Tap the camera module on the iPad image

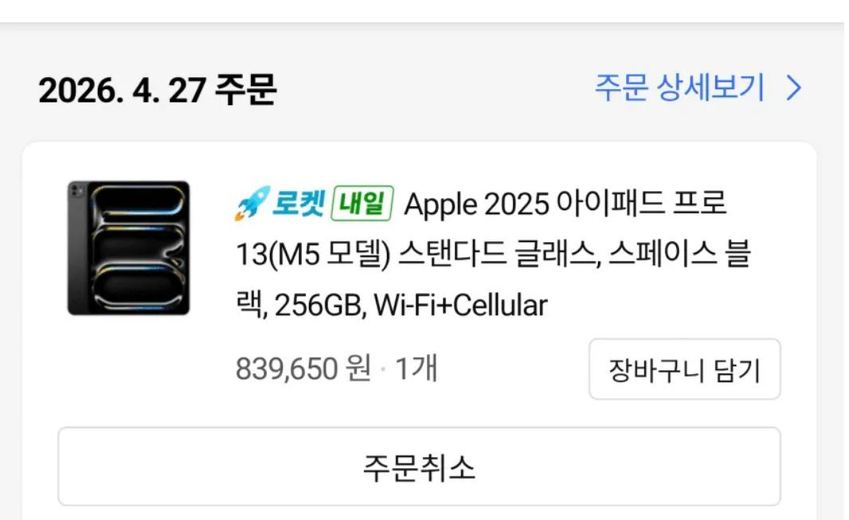[76, 191]
